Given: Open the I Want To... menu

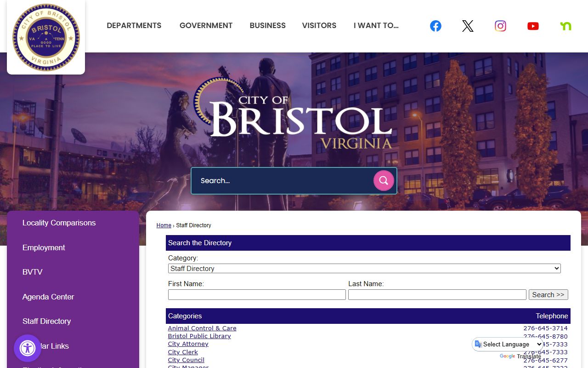Looking at the screenshot, I should pyautogui.click(x=376, y=26).
